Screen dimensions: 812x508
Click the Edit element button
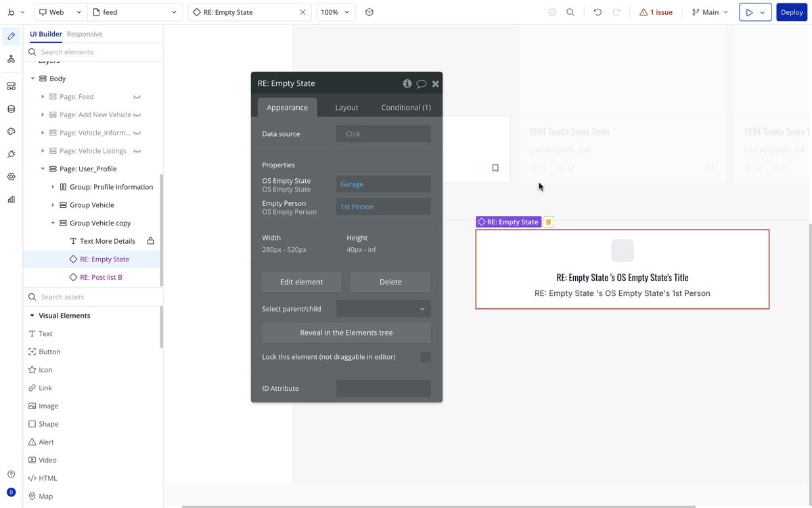302,282
